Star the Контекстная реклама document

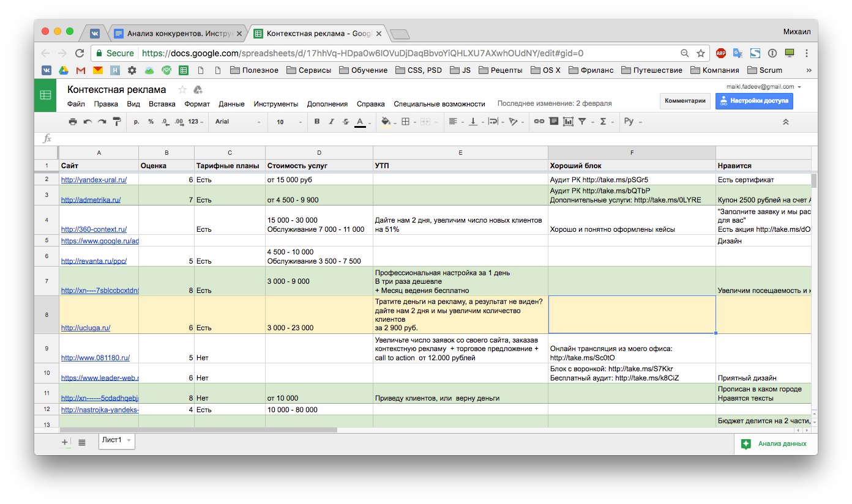pos(182,90)
